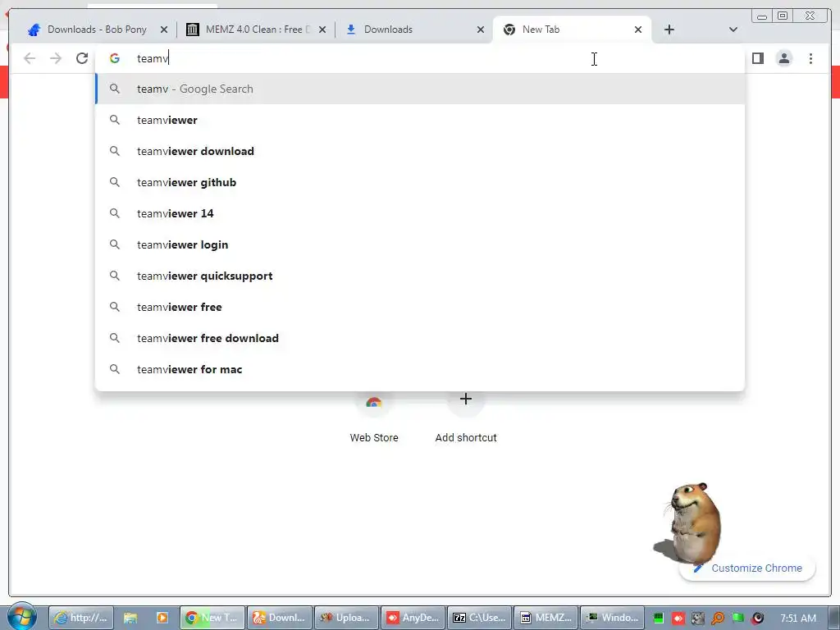Click the back navigation arrow
The image size is (840, 630).
point(30,58)
